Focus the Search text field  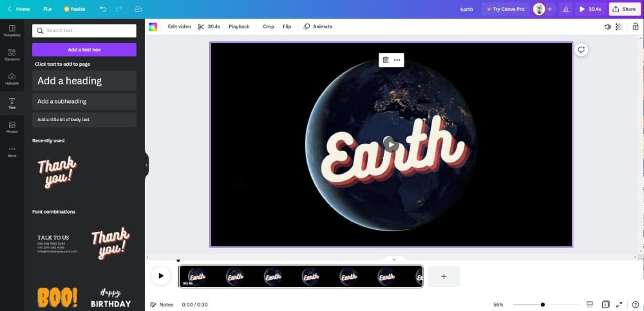point(84,30)
